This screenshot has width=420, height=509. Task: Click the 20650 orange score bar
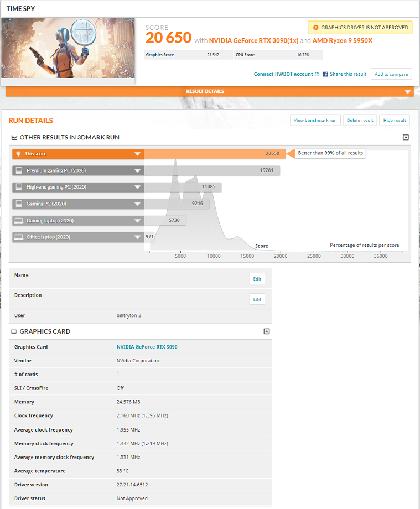pos(215,154)
